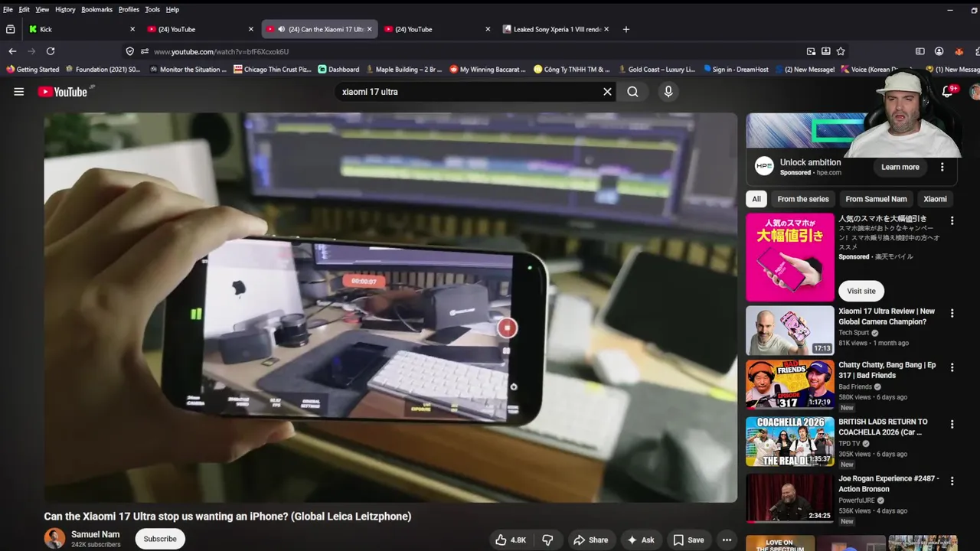This screenshot has width=980, height=551.
Task: Open options for Joe Rogan Experience video
Action: (x=952, y=481)
